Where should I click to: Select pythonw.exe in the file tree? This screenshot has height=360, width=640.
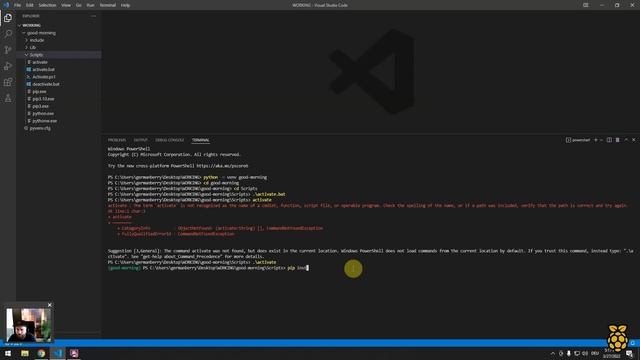pos(59,121)
